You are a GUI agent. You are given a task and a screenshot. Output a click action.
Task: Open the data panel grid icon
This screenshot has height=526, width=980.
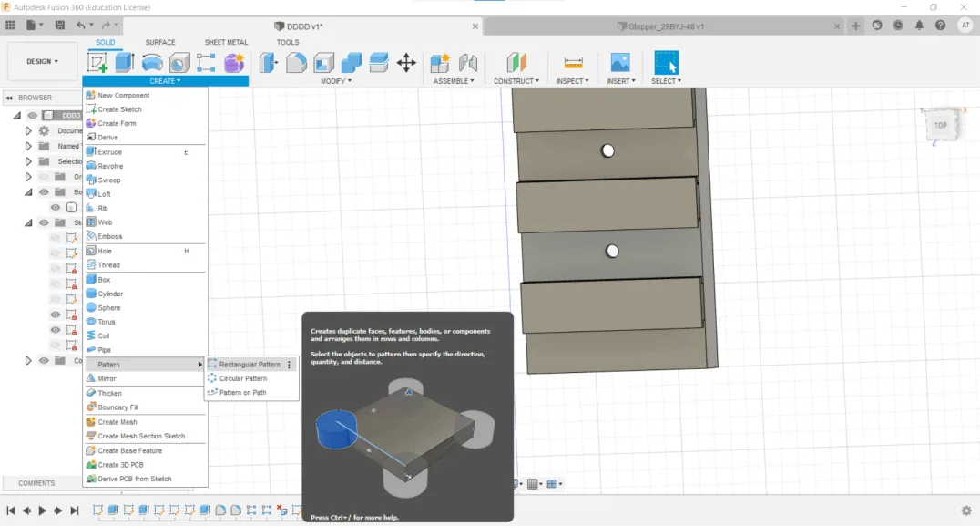pyautogui.click(x=10, y=25)
